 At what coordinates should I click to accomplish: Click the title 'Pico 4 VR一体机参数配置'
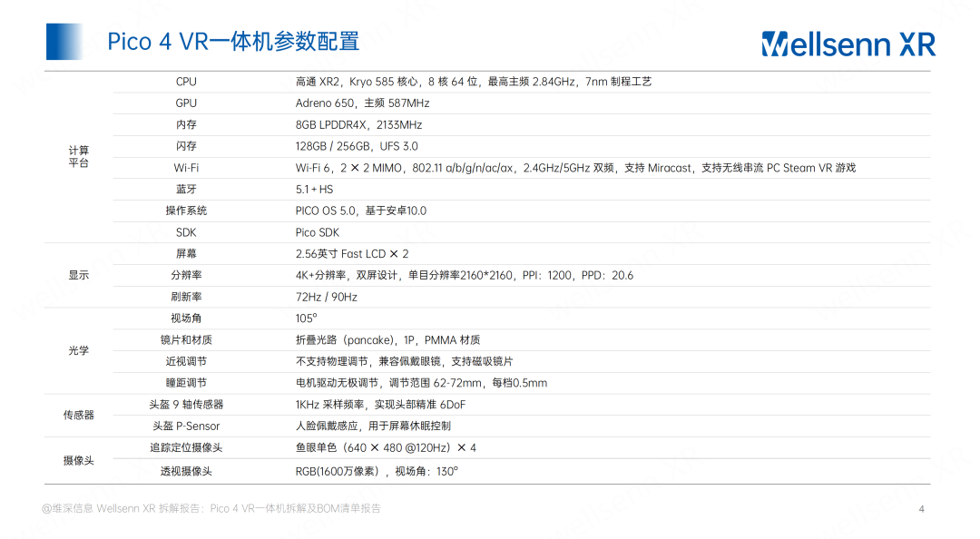point(233,42)
